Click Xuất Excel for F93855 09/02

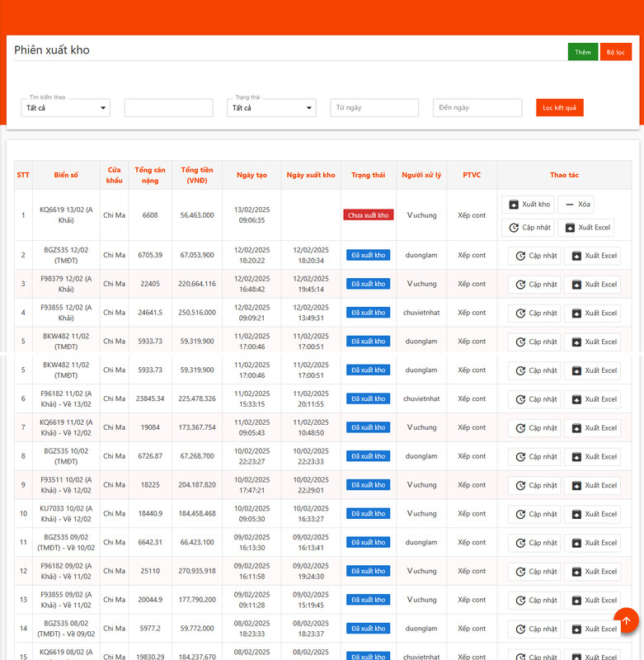tap(592, 601)
